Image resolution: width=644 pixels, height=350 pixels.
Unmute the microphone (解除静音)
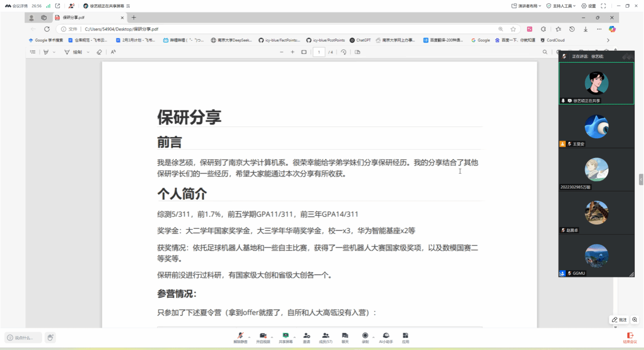click(x=241, y=336)
